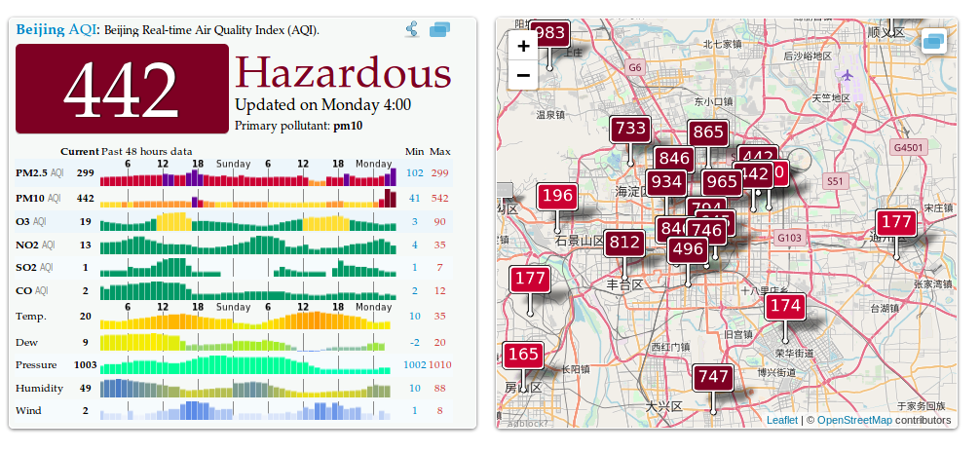
Task: Click the PM10 max value 542
Action: point(439,198)
